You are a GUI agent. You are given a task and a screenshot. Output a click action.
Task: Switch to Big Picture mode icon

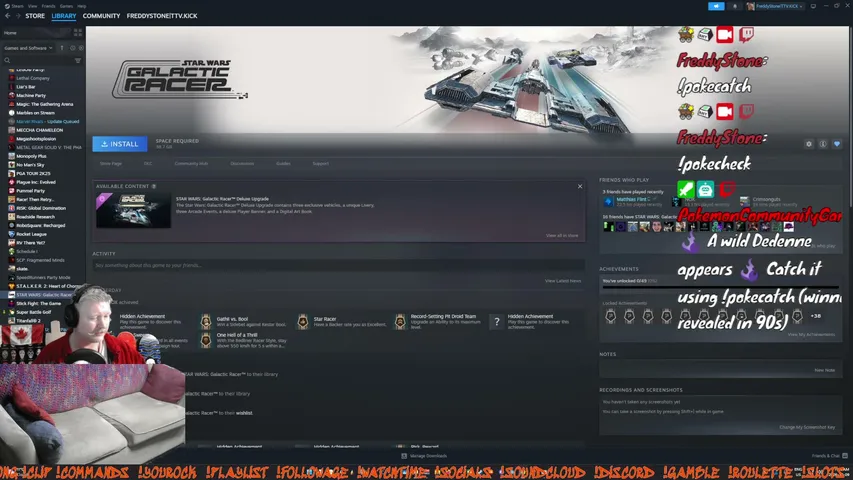point(813,6)
